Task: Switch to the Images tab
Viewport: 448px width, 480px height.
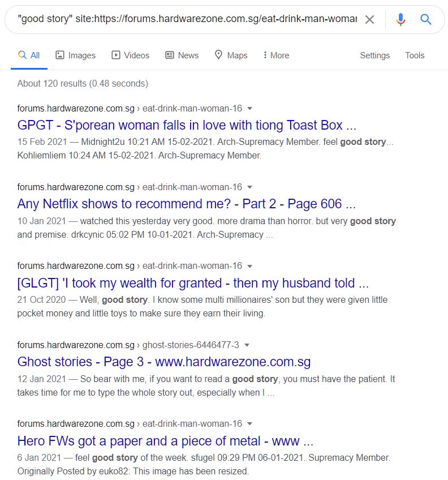Action: pos(76,55)
